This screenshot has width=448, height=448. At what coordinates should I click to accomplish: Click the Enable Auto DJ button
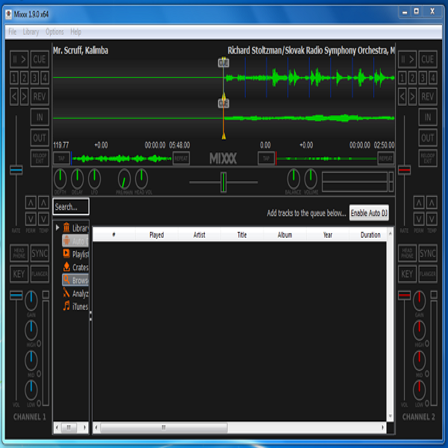[369, 213]
